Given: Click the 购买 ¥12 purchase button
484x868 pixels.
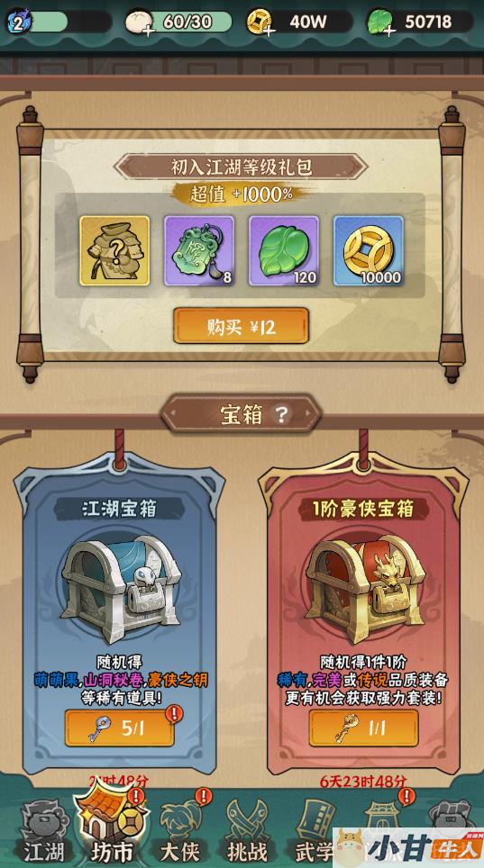Looking at the screenshot, I should [x=242, y=326].
